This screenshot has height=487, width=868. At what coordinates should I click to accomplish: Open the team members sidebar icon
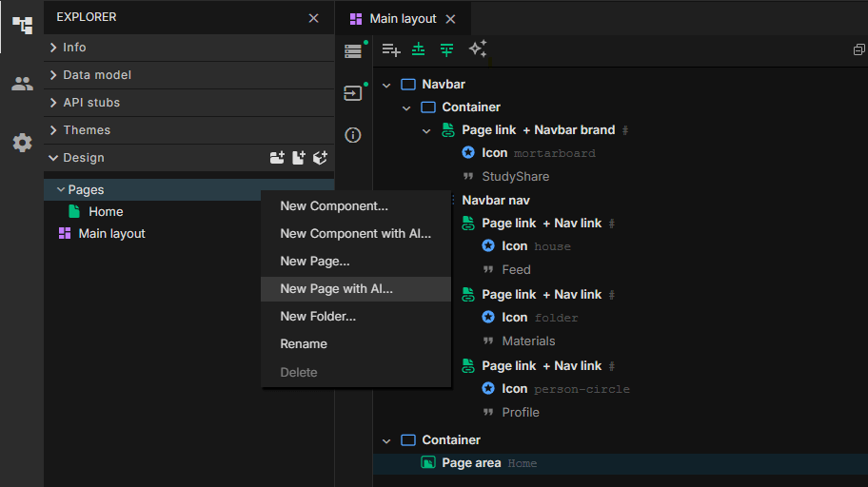(x=22, y=84)
